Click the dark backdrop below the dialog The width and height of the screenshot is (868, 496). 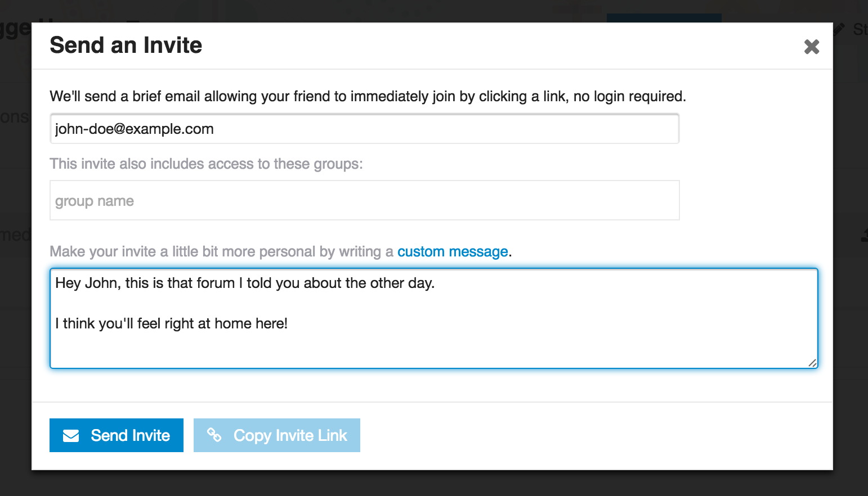point(433,484)
